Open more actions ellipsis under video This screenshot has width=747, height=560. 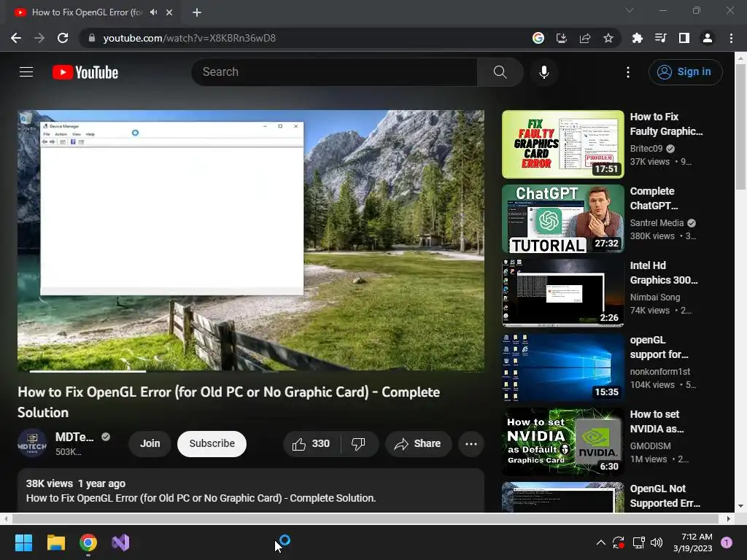(x=471, y=444)
